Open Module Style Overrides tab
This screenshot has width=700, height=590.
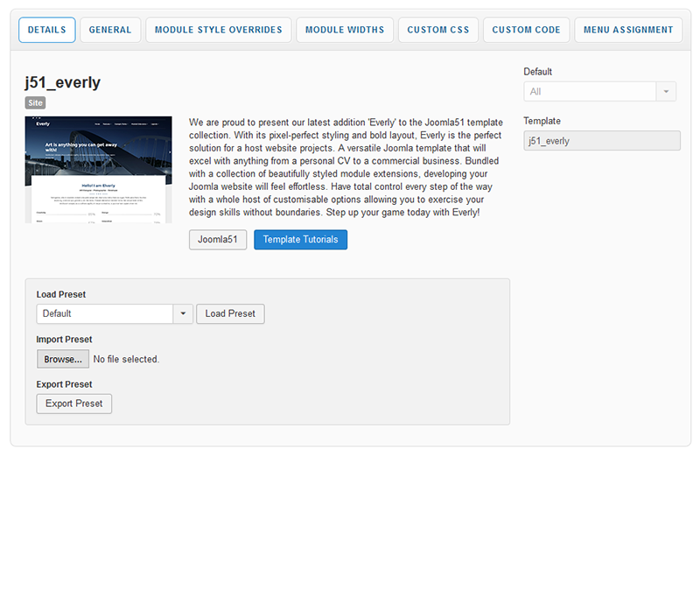[x=218, y=30]
